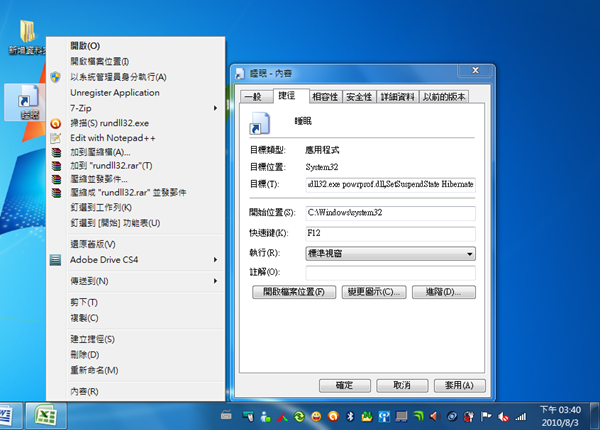Click the 進階(D)... button

tap(444, 292)
